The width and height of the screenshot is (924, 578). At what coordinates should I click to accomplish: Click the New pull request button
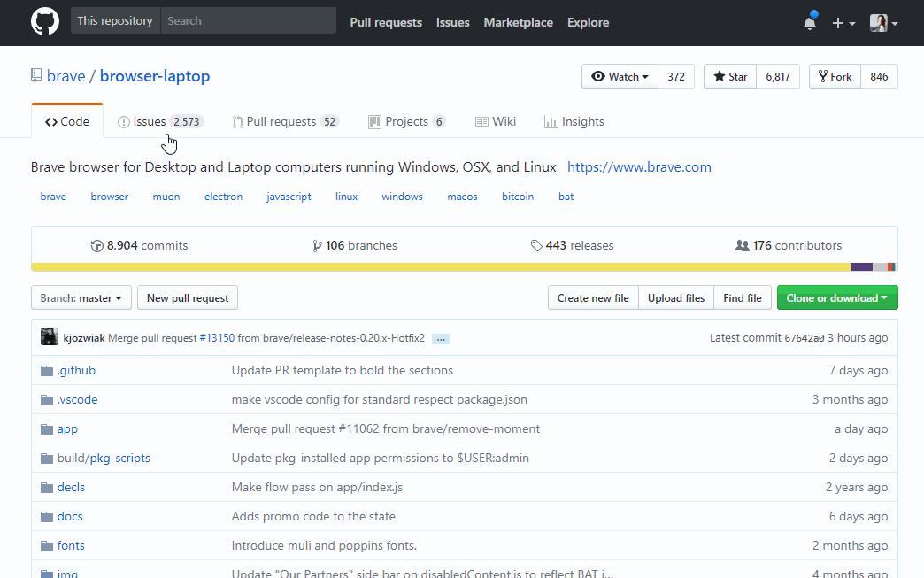pyautogui.click(x=188, y=298)
